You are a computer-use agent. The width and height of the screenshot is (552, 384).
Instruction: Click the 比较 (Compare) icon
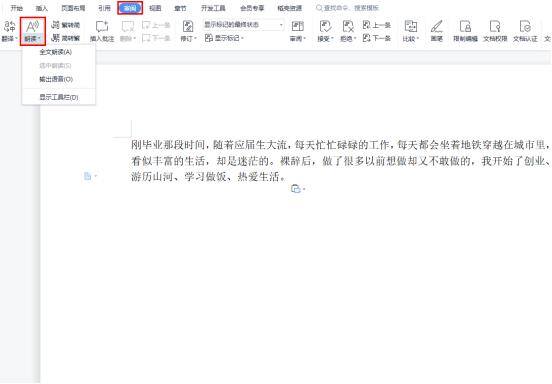(x=410, y=26)
